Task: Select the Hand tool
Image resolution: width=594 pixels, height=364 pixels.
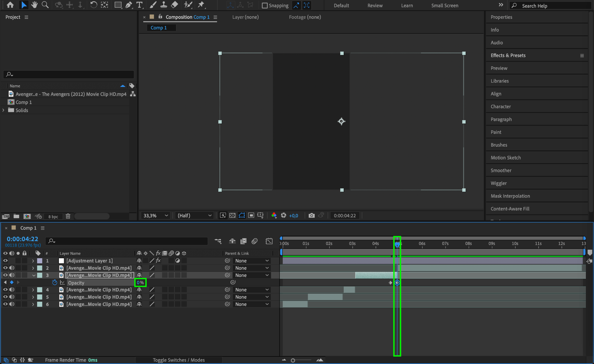Action: click(x=35, y=5)
